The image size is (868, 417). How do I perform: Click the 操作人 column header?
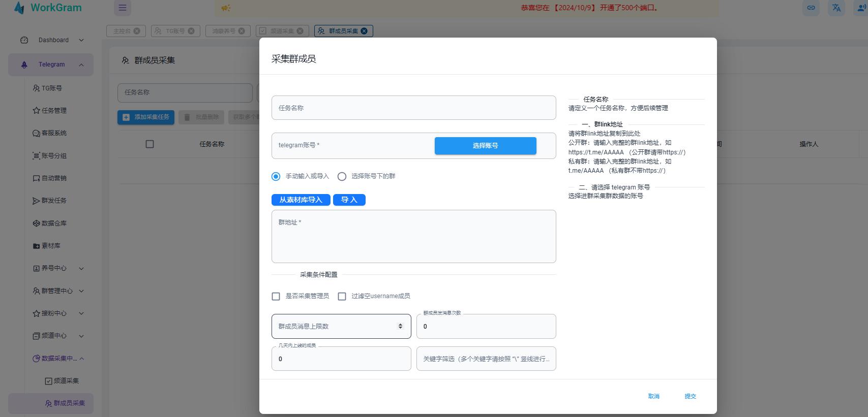coord(809,144)
